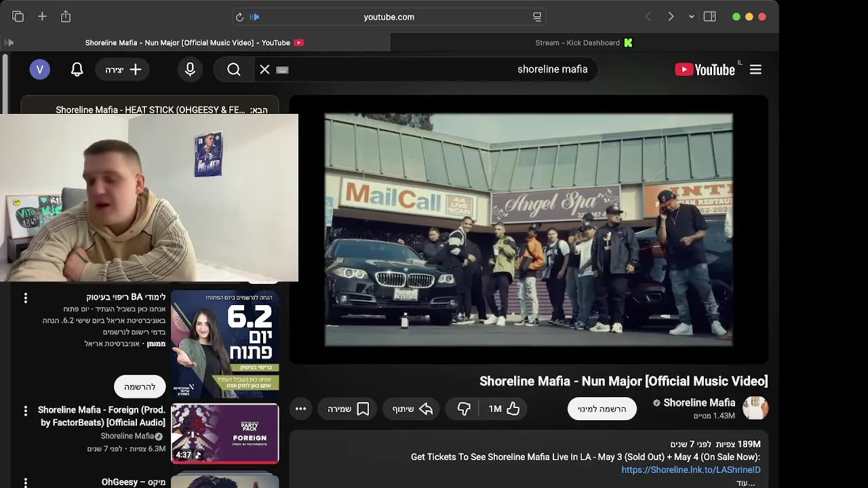Add a new Safari tab with plus
This screenshot has width=868, height=488.
[42, 16]
